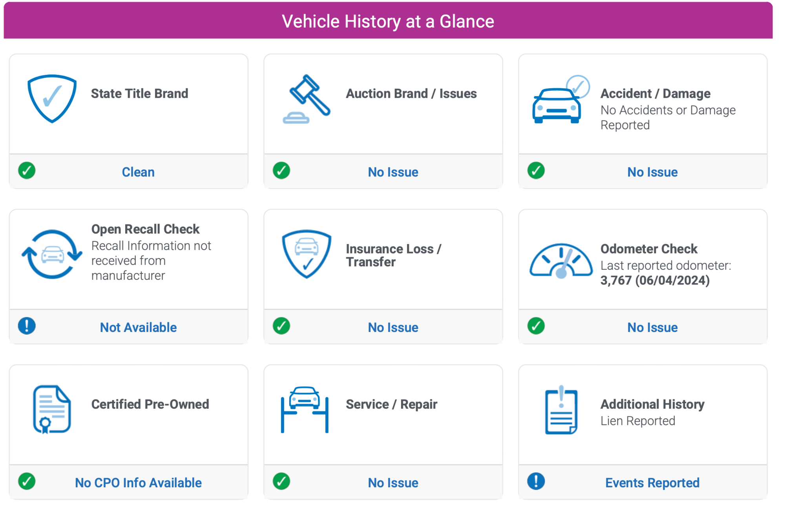Click the Additional History clipboard icon

tap(561, 410)
